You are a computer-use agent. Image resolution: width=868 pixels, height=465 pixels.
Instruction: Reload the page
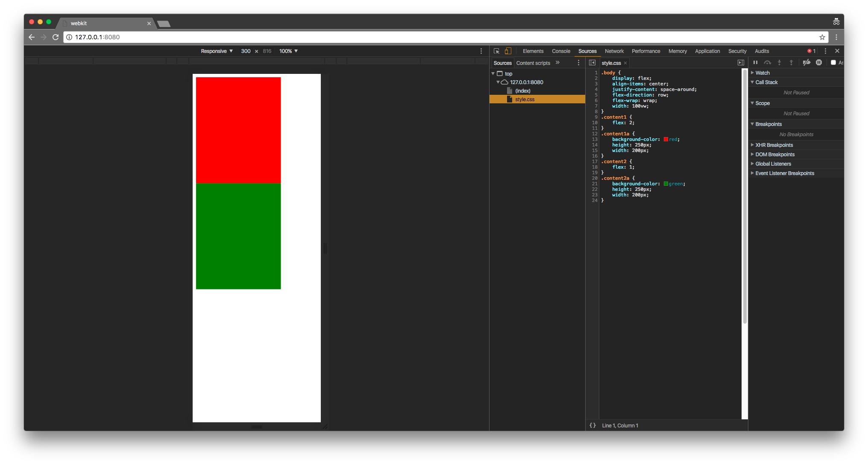[56, 37]
